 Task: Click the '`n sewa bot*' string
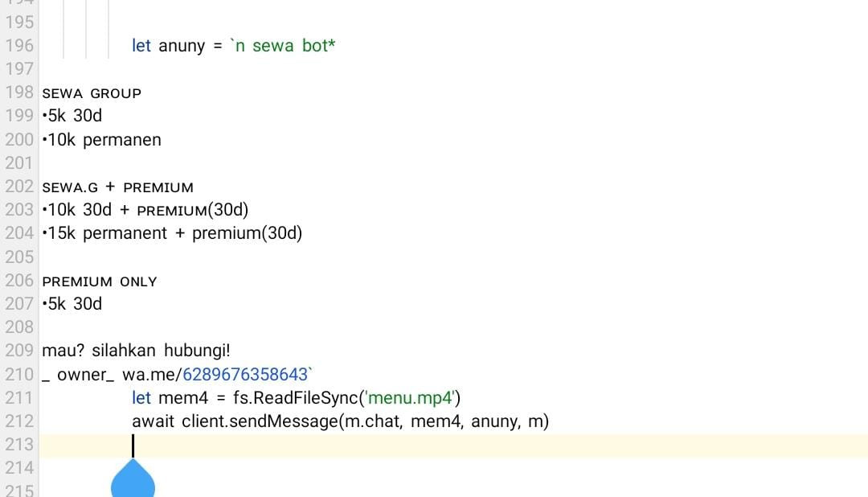[x=282, y=45]
